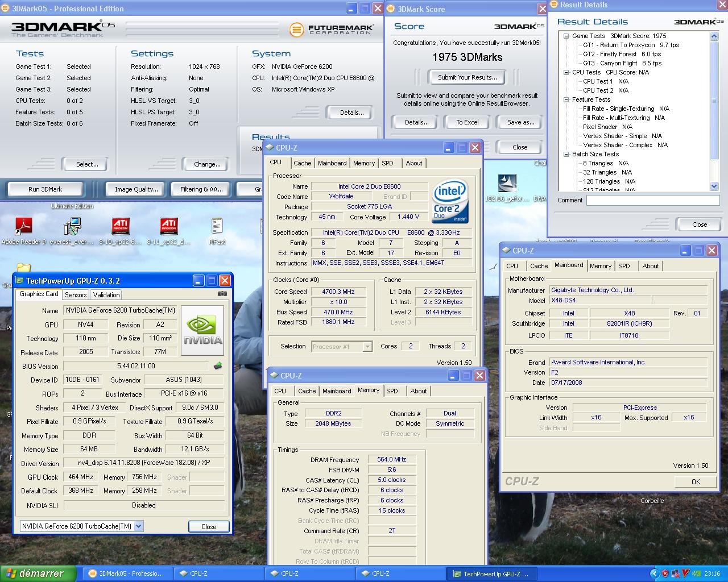
Task: Select GT1 - Return To Proxycon row
Action: (631, 45)
